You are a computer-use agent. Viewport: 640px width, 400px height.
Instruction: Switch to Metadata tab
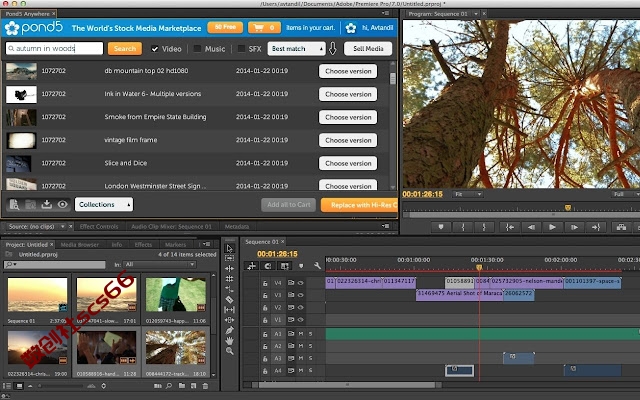[x=237, y=226]
